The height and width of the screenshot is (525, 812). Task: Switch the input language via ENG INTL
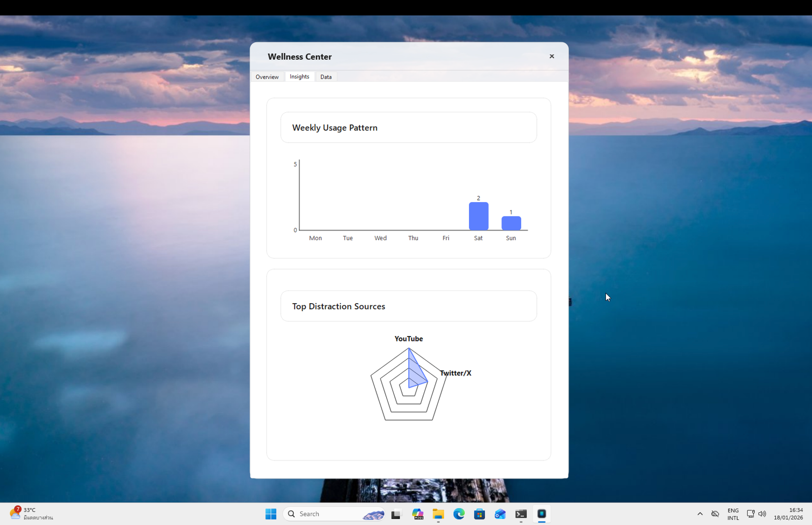coord(733,514)
